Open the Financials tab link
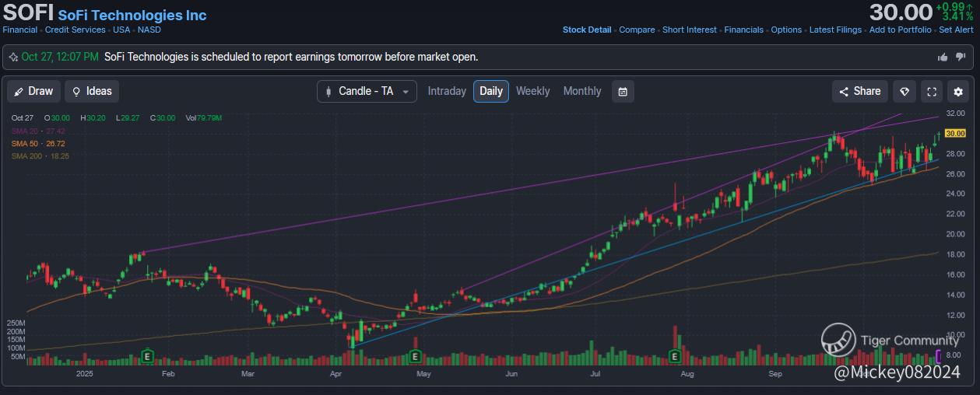Screen dimensions: 980x395 [x=743, y=30]
